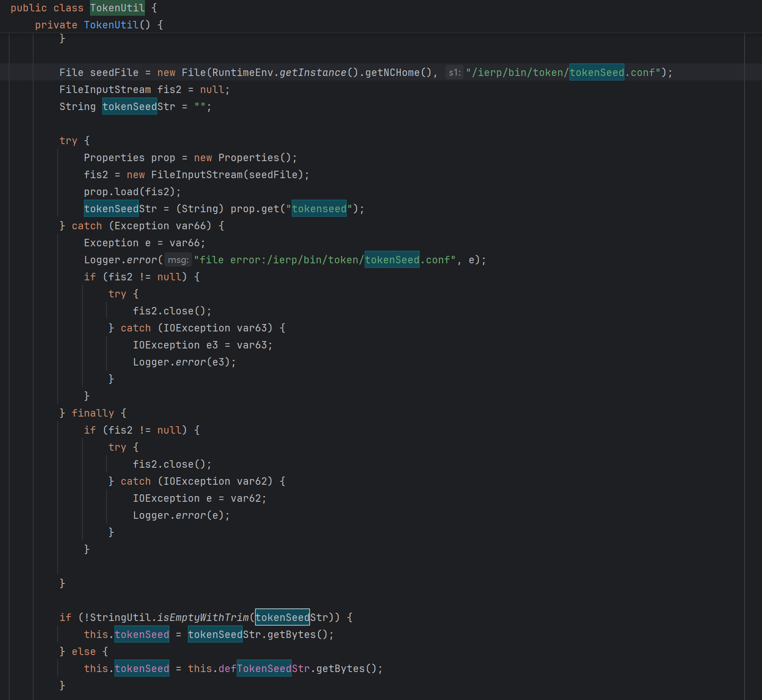Click the 'msg:' parameter inlay hint
Screen dimensions: 762x700
pyautogui.click(x=178, y=260)
